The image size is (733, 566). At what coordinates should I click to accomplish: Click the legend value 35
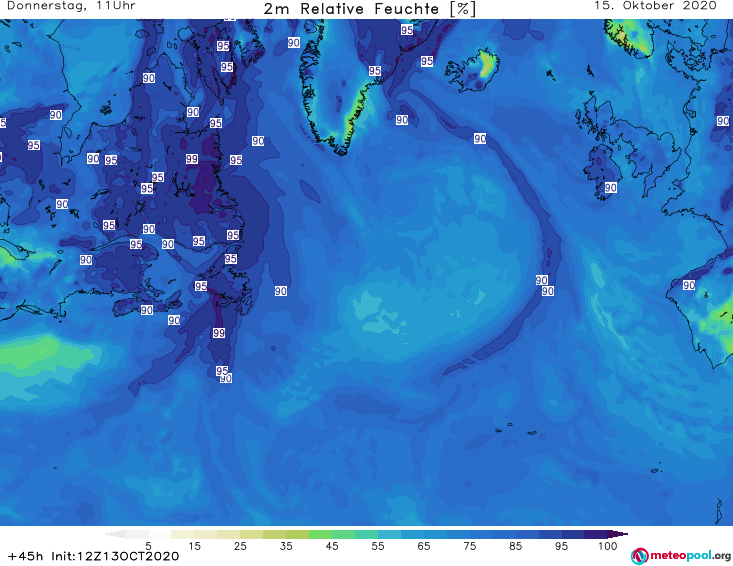pos(286,546)
